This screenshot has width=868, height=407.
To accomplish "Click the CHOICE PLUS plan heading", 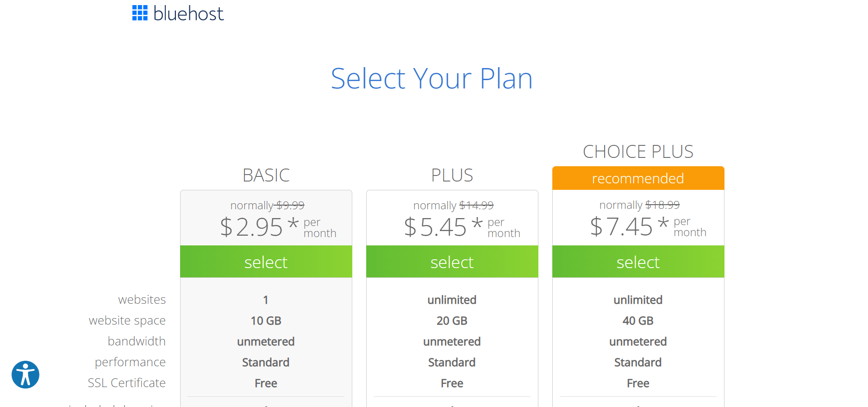I will 638,151.
